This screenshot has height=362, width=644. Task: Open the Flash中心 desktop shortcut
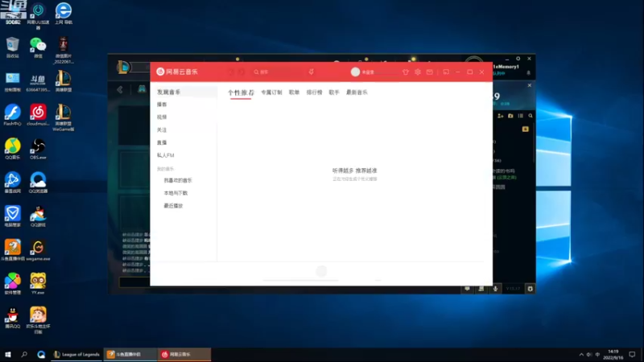13,115
